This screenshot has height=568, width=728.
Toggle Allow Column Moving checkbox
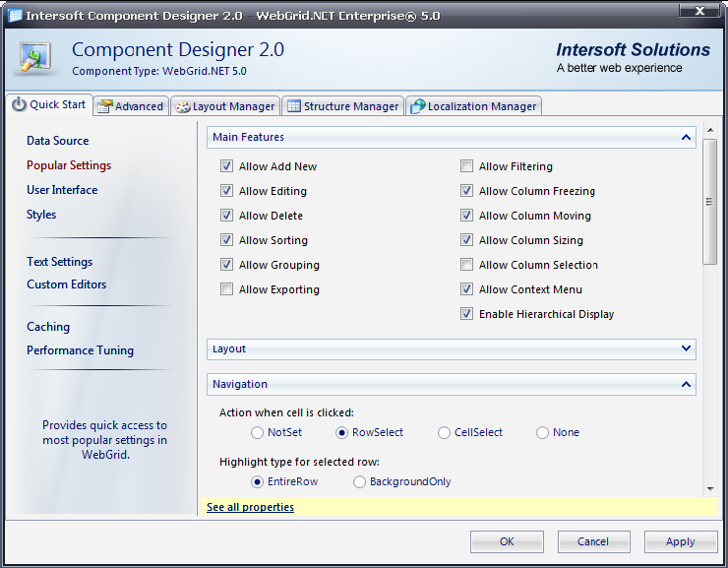point(466,216)
